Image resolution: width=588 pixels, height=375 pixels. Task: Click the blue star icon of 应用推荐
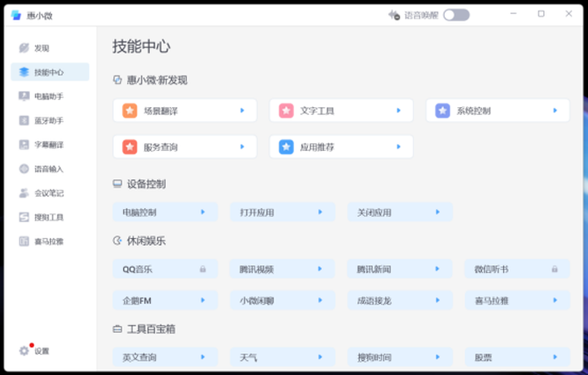point(286,147)
